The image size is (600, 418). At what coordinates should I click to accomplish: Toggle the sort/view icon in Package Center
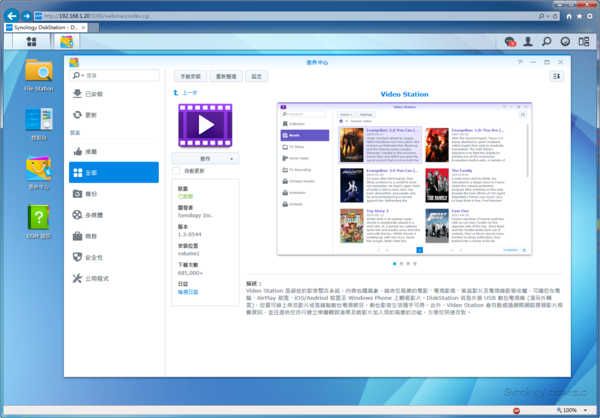tap(557, 76)
